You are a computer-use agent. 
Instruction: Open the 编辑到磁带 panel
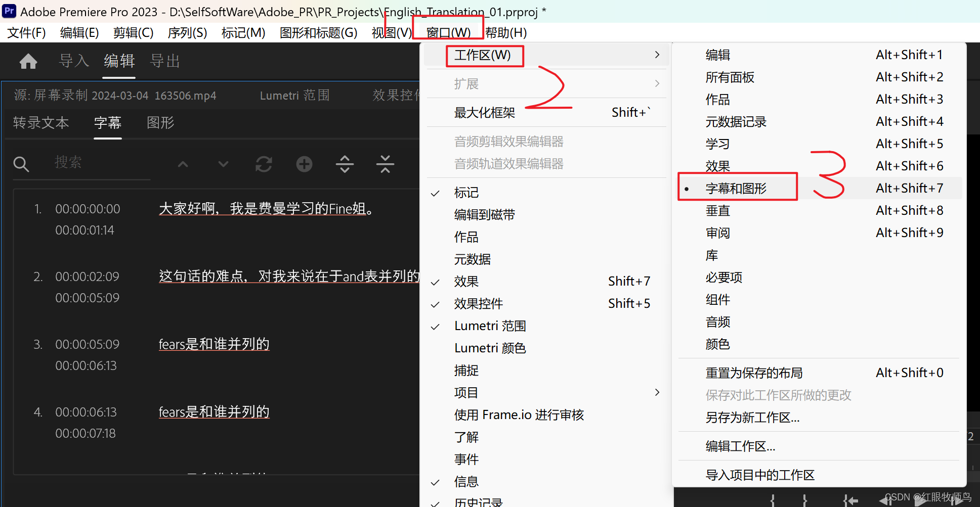pyautogui.click(x=546, y=215)
